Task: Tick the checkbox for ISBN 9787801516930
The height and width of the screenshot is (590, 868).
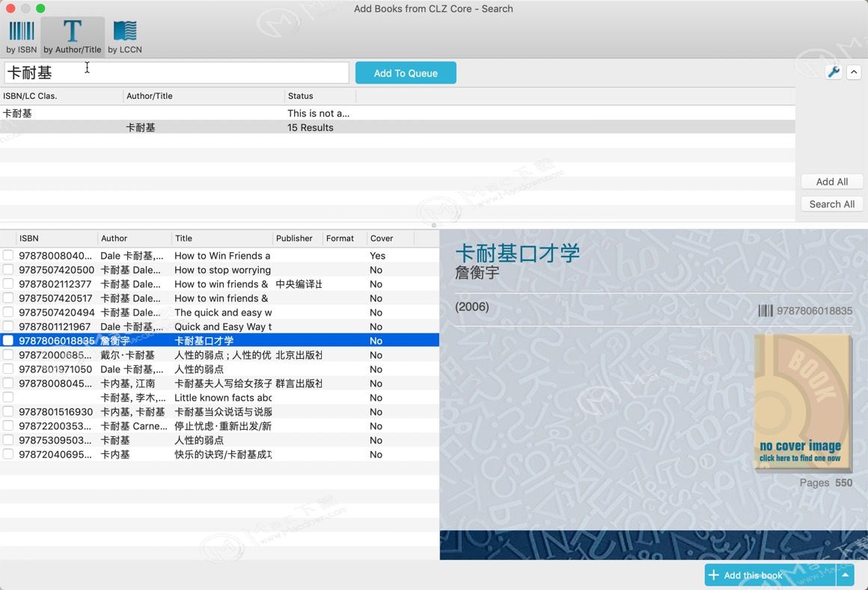Action: (x=8, y=411)
